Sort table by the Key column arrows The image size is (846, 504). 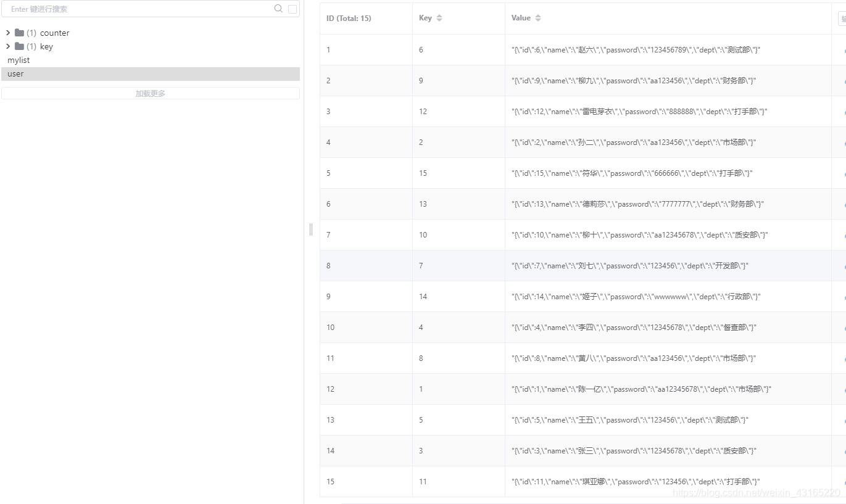coord(439,18)
